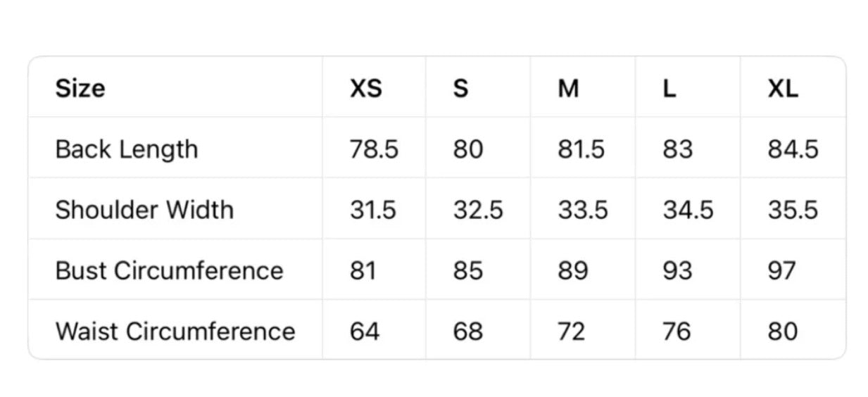Screen dimensions: 868x397
Task: Select the 32.5 shoulder width cell
Action: (478, 210)
